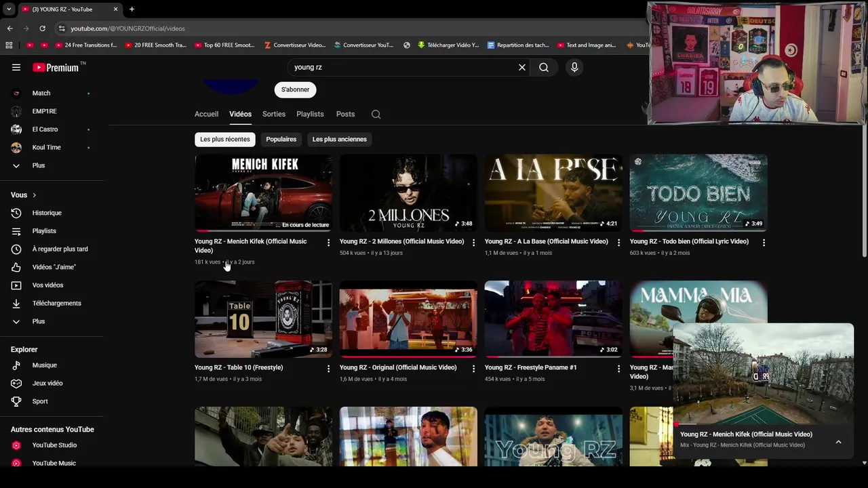Open Top 60 FREE Smooth bookmark
This screenshot has height=488, width=868.
pos(224,45)
